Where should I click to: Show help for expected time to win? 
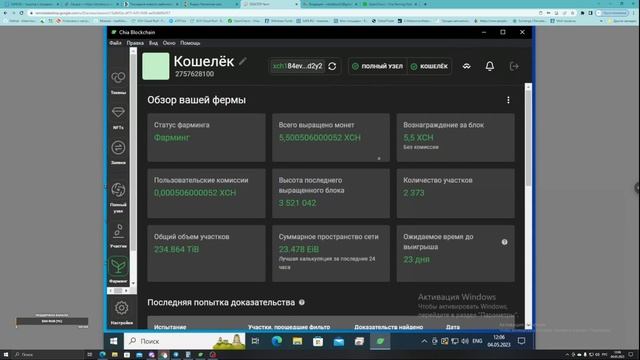(x=504, y=242)
